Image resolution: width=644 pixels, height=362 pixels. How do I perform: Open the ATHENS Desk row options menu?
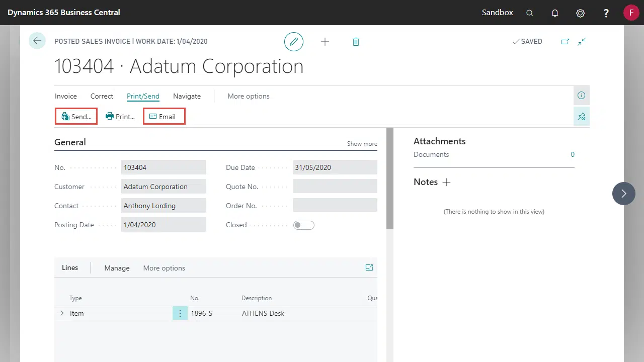[180, 313]
